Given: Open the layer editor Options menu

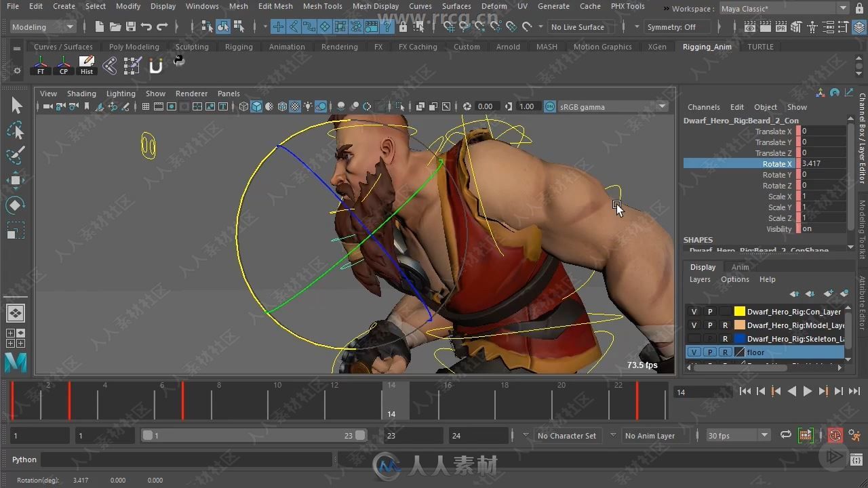Looking at the screenshot, I should pyautogui.click(x=735, y=279).
